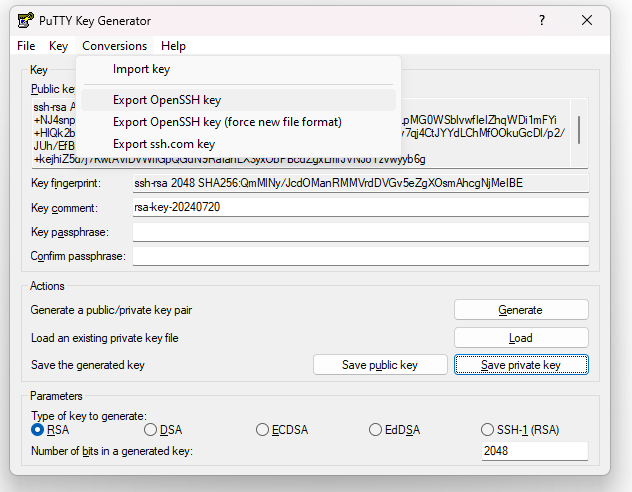This screenshot has height=492, width=632.
Task: Click the 'Key passphrase:' label
Action: [70, 233]
